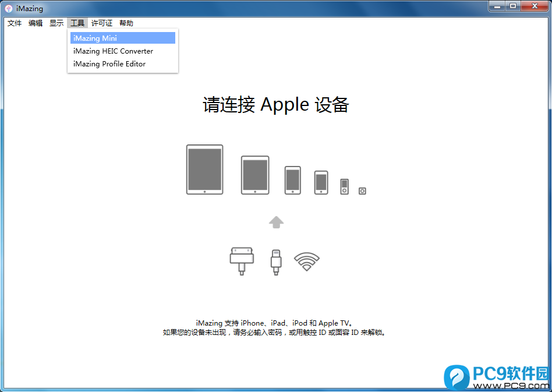Open the 帮助 menu
The image size is (552, 392).
click(x=126, y=23)
